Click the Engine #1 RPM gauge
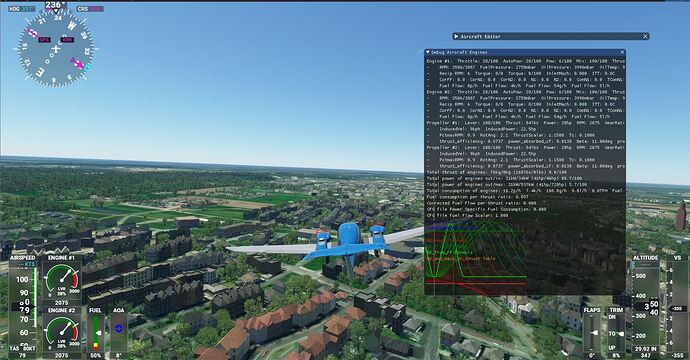The height and width of the screenshot is (360, 690). click(x=62, y=280)
